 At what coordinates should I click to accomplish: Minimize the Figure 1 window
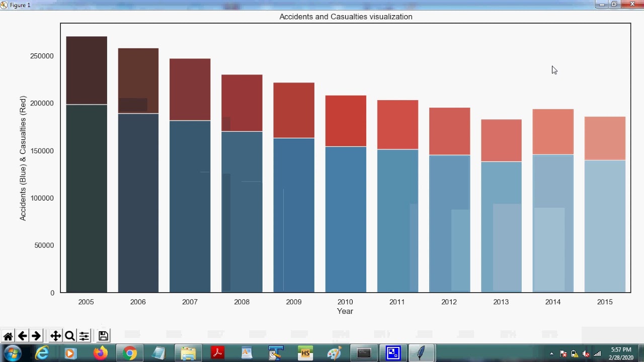602,4
